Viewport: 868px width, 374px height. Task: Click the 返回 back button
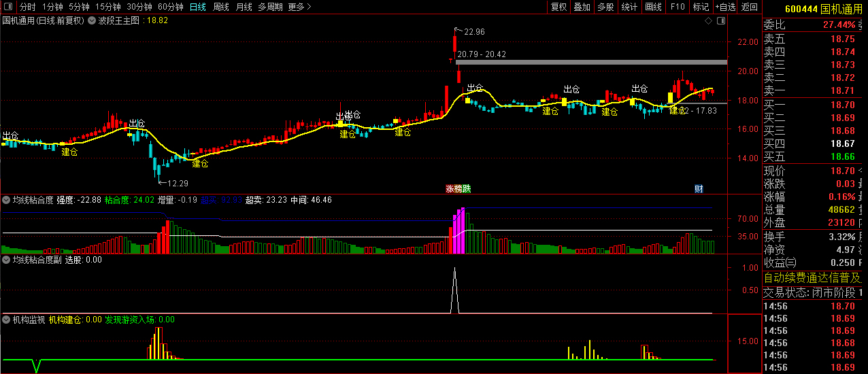pos(750,7)
